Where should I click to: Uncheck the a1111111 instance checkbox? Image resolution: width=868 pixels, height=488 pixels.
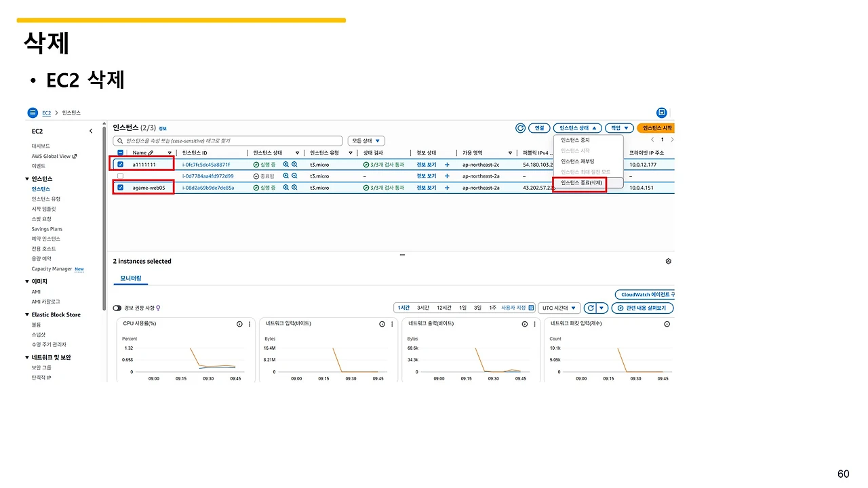pos(121,165)
